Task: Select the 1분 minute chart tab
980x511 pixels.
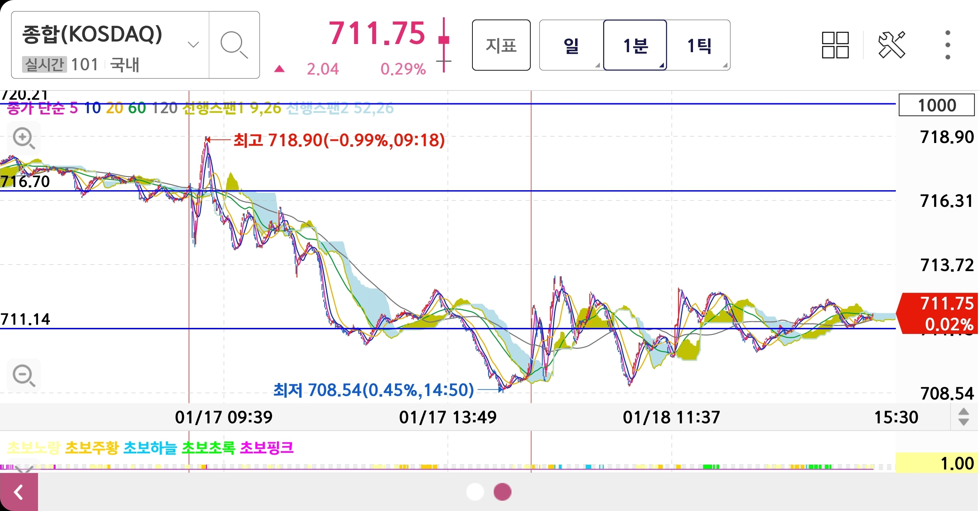Action: 635,45
